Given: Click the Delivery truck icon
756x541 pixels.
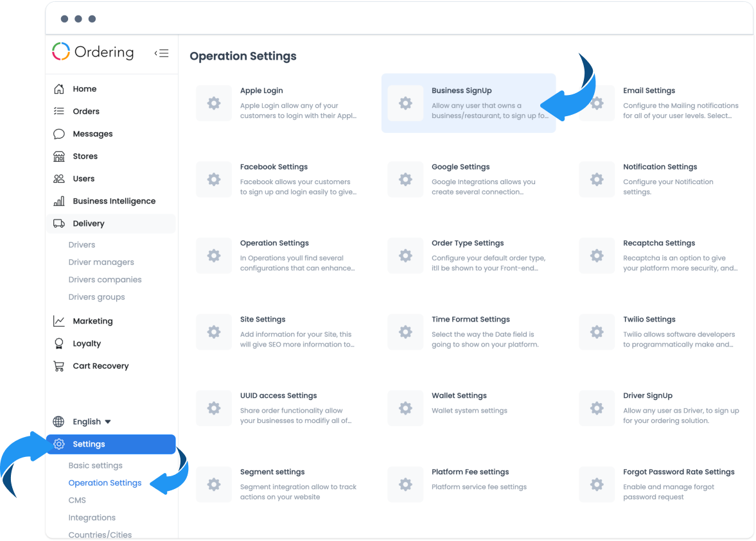Looking at the screenshot, I should [59, 223].
